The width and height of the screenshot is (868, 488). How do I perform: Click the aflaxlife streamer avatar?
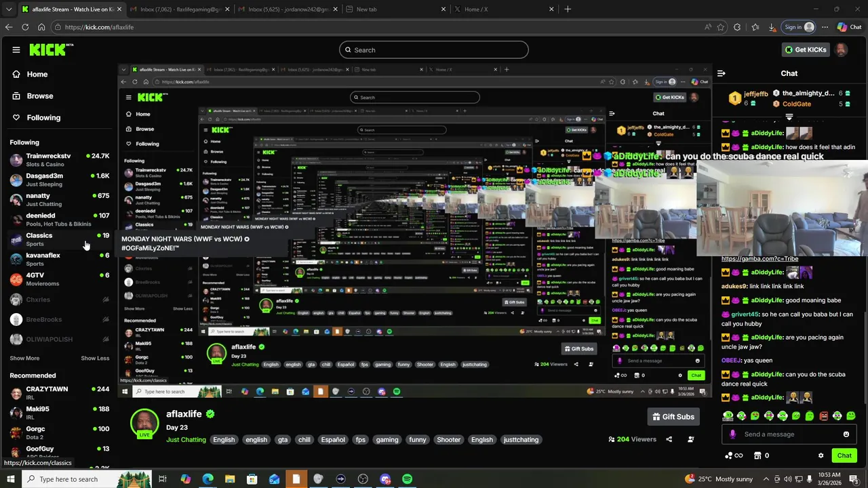tap(144, 422)
